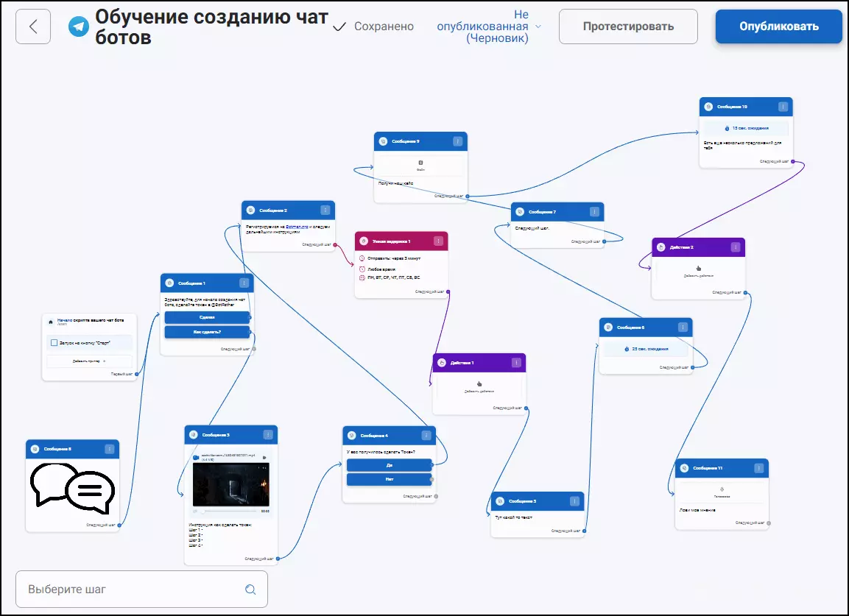Click the Сообщение 4 block type icon
849x616 pixels.
pos(351,435)
